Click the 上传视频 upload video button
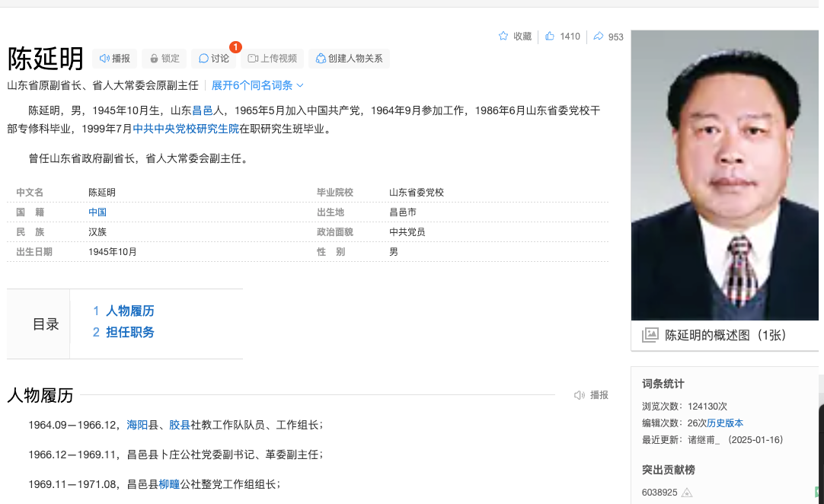The height and width of the screenshot is (504, 824). [273, 59]
